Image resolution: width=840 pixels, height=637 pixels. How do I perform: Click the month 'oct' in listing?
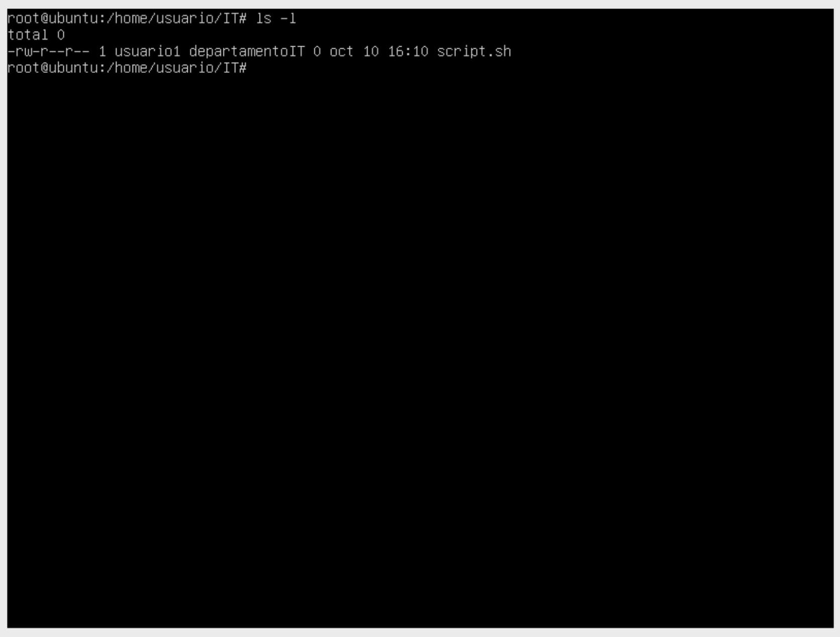(x=342, y=52)
